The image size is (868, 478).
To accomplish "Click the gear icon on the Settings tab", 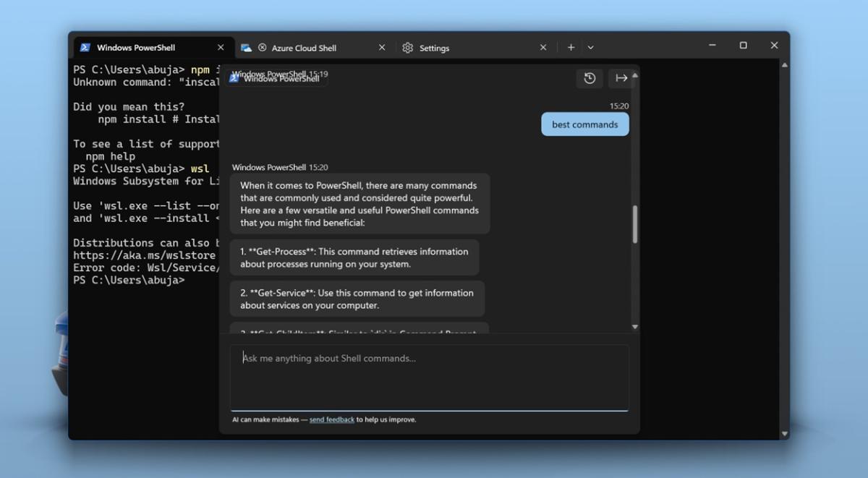I will tap(407, 47).
